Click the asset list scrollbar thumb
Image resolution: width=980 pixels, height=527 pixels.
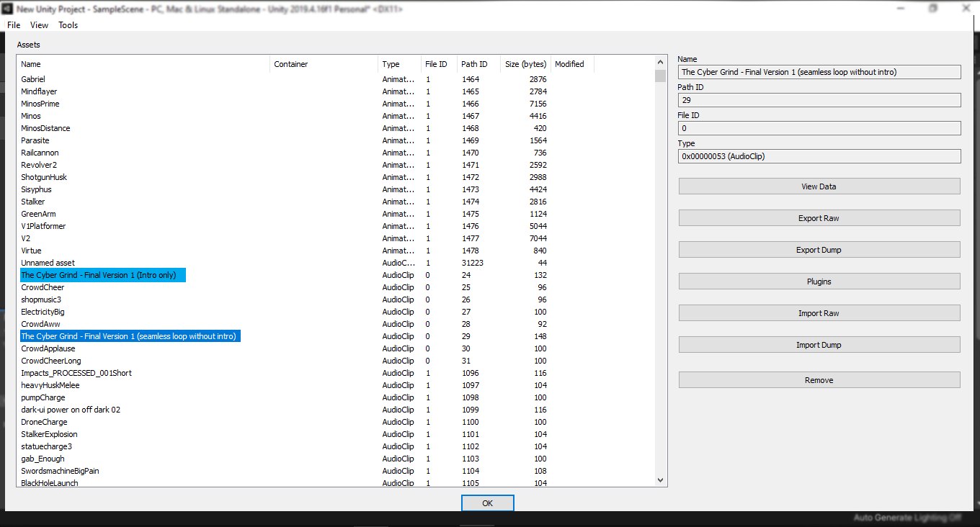tap(660, 76)
